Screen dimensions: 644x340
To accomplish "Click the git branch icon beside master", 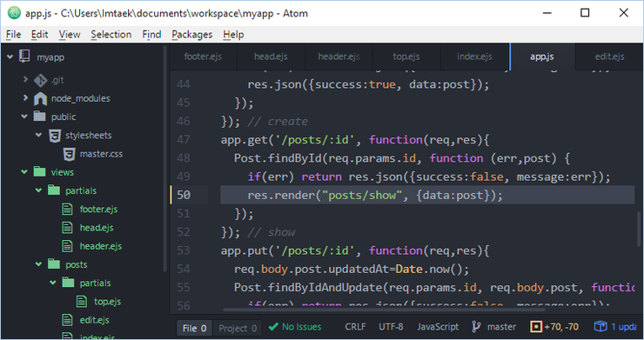I will coord(476,327).
